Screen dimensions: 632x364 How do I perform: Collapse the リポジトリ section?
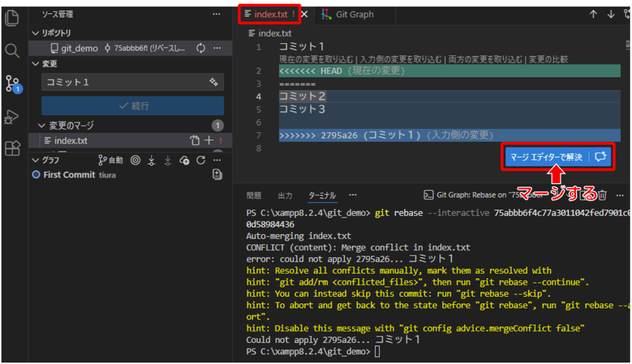[x=36, y=33]
